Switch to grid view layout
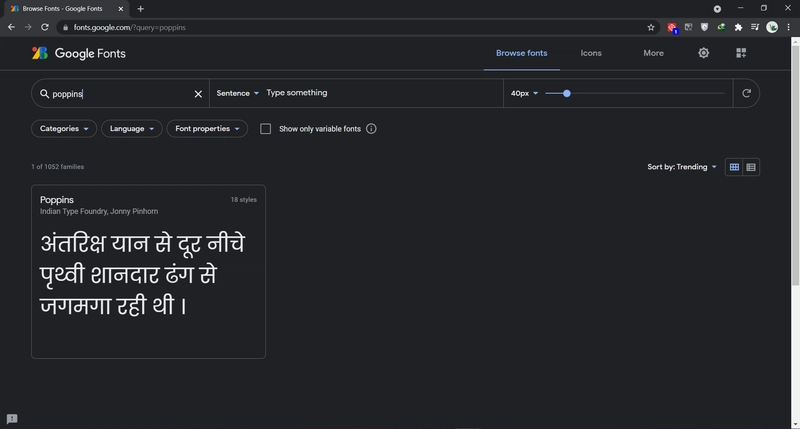Image resolution: width=800 pixels, height=429 pixels. point(734,167)
